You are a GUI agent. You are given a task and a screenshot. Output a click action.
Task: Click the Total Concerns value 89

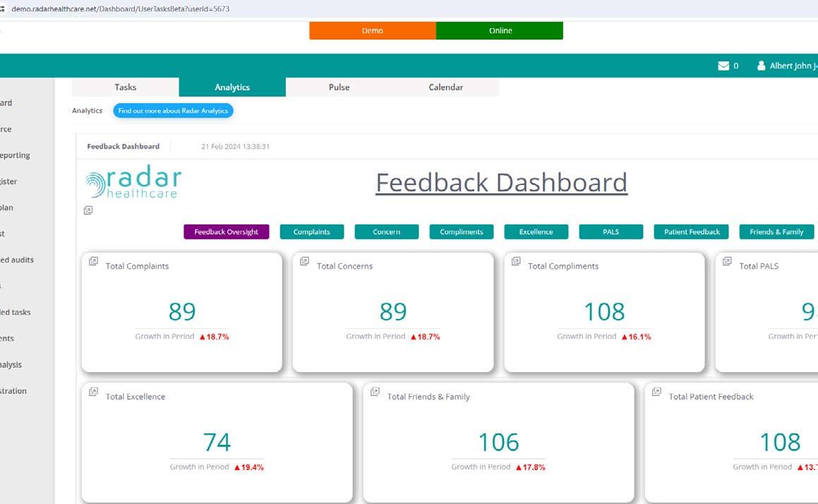(x=393, y=311)
